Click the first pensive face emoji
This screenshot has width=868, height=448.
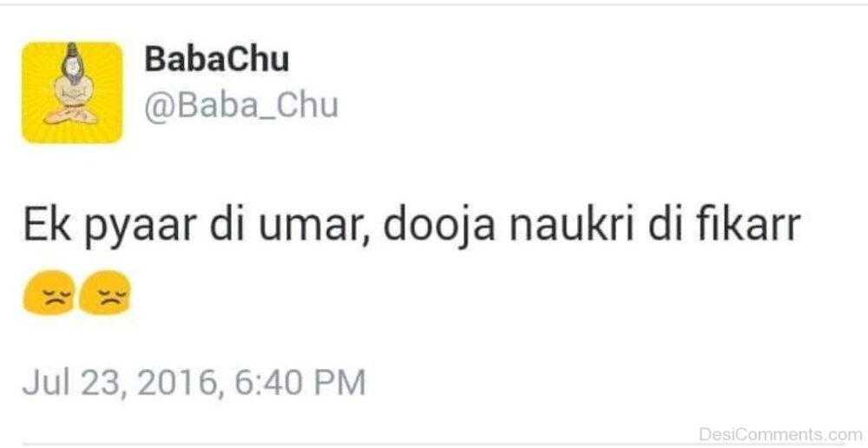47,293
